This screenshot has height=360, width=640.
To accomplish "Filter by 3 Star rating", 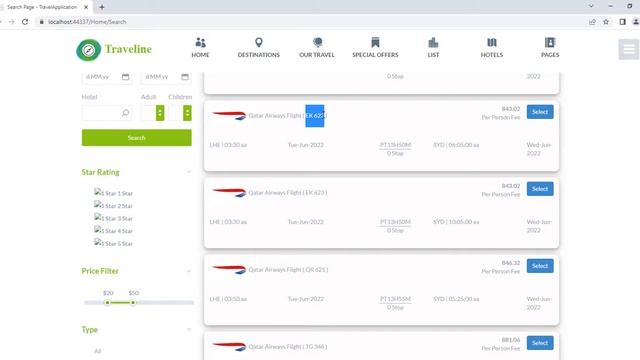I will [x=113, y=218].
